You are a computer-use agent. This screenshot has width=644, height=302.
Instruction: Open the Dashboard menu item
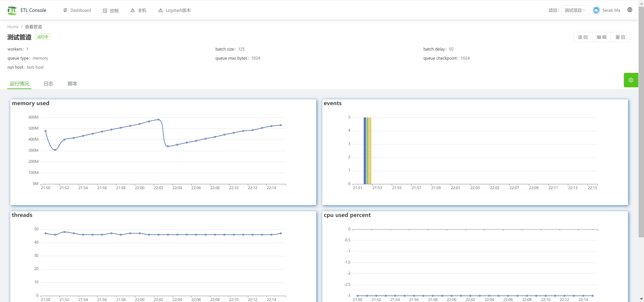77,10
